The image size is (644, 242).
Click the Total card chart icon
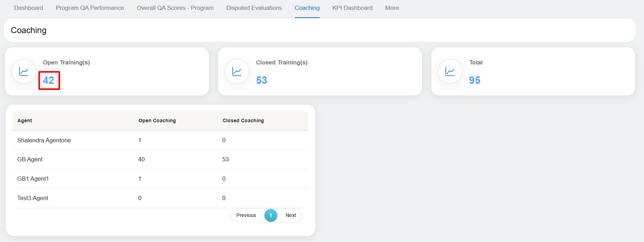point(450,72)
